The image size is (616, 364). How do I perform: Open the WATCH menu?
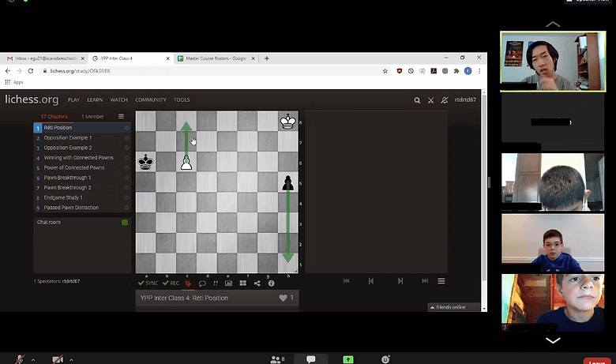click(119, 99)
